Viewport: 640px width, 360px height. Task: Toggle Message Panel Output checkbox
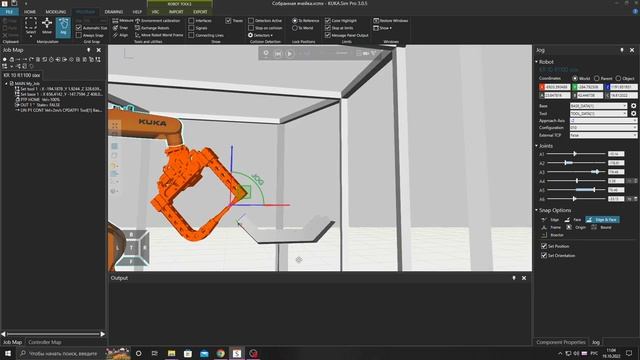[x=327, y=35]
